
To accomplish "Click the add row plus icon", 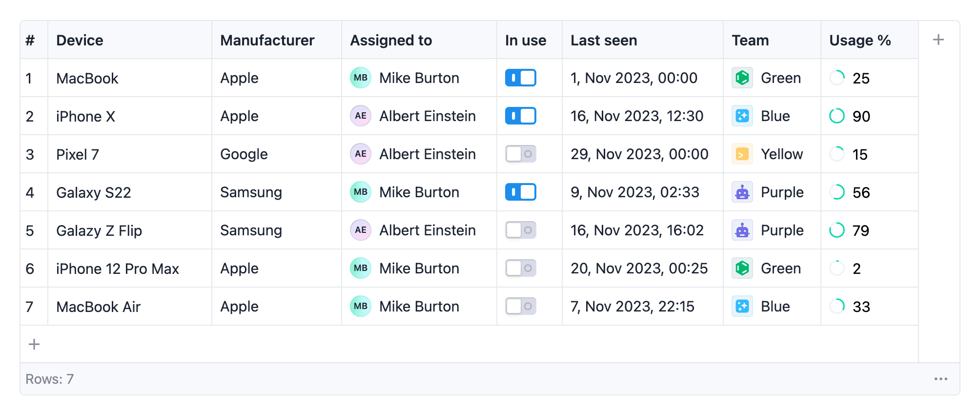I will [x=34, y=344].
